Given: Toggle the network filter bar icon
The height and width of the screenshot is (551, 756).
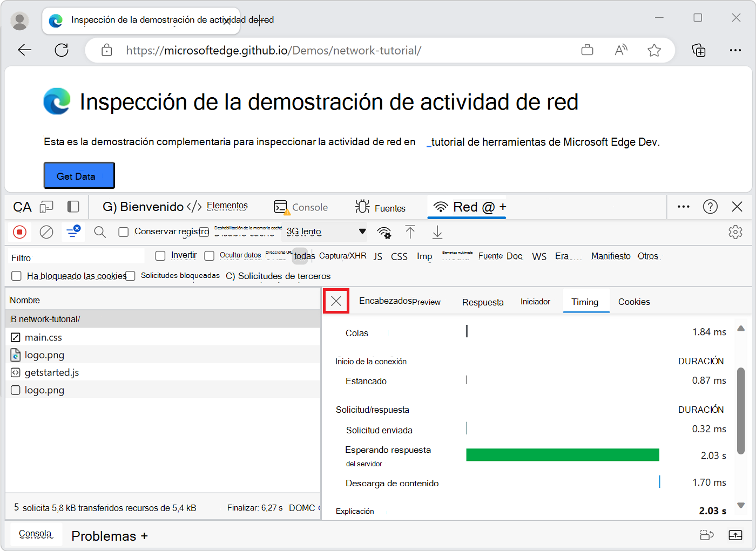Looking at the screenshot, I should click(73, 232).
